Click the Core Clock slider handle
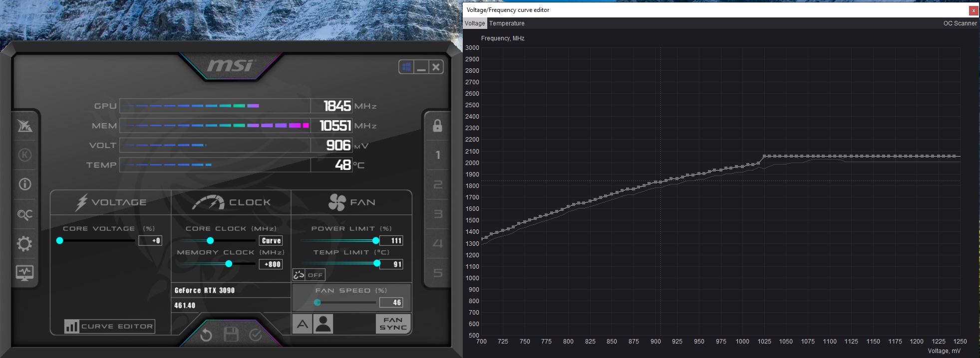Screen dimensions: 980x358 coord(210,240)
